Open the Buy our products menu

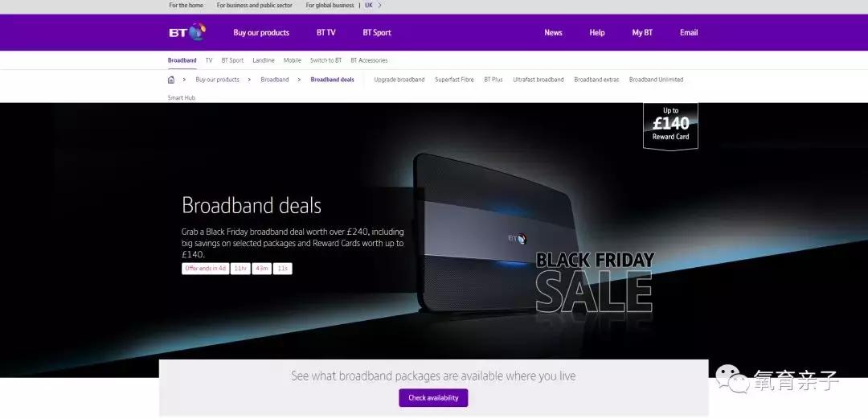[x=261, y=33]
